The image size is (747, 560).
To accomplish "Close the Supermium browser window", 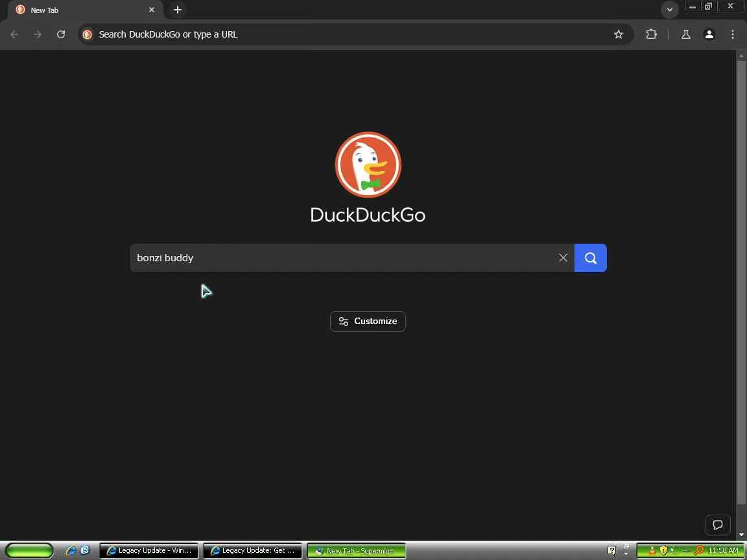I will click(730, 6).
